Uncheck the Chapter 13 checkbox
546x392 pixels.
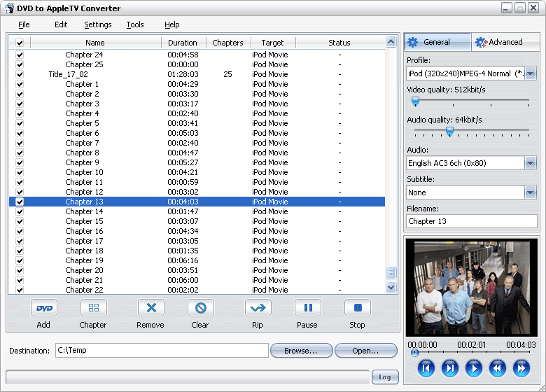click(x=20, y=202)
